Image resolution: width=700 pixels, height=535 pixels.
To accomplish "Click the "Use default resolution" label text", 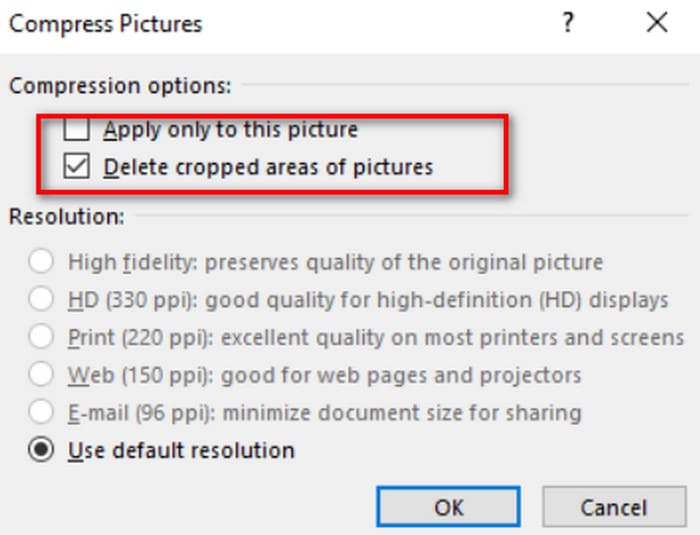I will pos(181,451).
